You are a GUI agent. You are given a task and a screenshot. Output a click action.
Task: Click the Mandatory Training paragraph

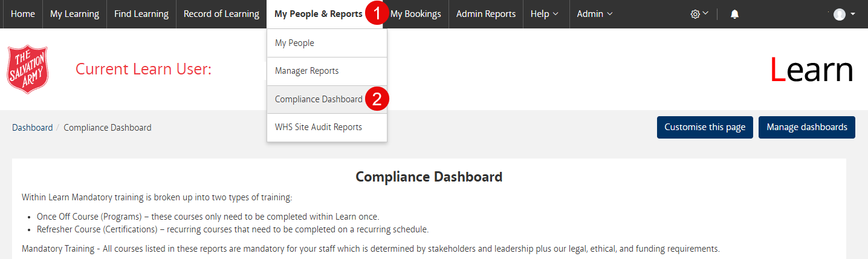click(371, 249)
